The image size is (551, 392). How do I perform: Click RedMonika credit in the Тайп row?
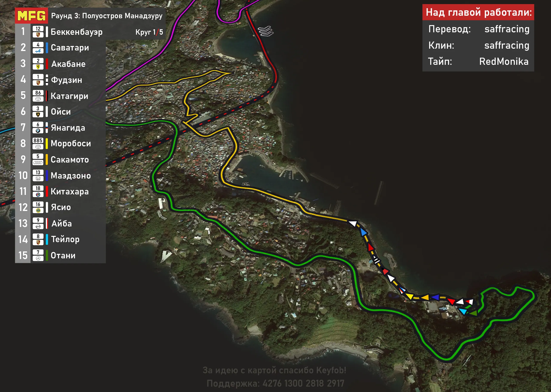pyautogui.click(x=504, y=62)
